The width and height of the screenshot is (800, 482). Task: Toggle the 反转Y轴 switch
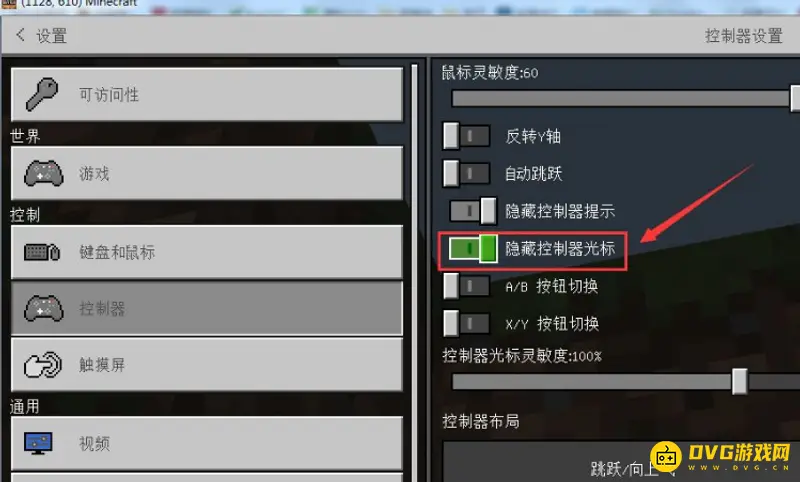click(x=466, y=136)
